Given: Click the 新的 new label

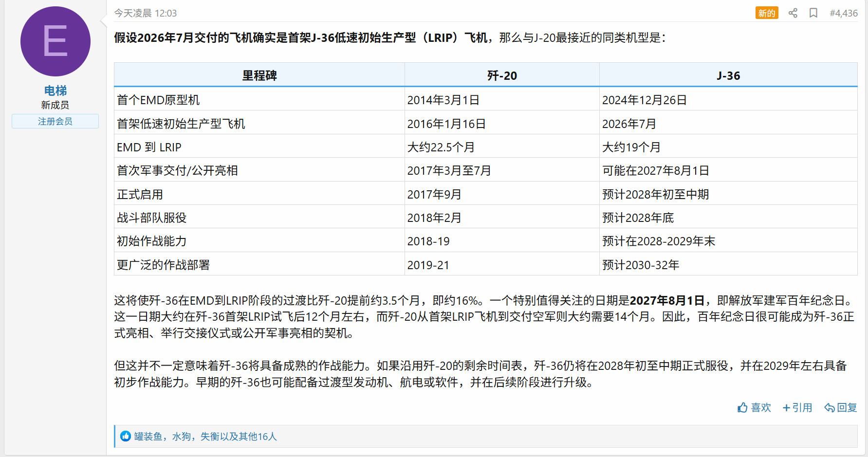Looking at the screenshot, I should 767,13.
